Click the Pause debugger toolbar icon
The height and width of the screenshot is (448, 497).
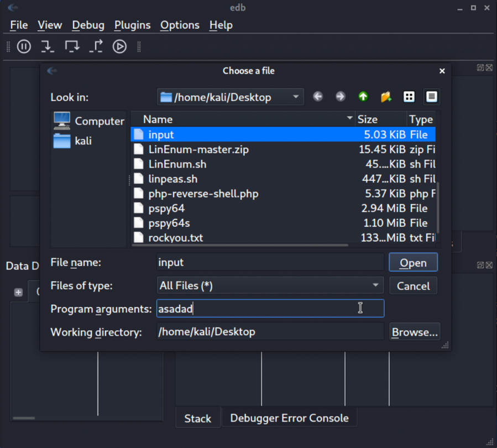coord(24,46)
